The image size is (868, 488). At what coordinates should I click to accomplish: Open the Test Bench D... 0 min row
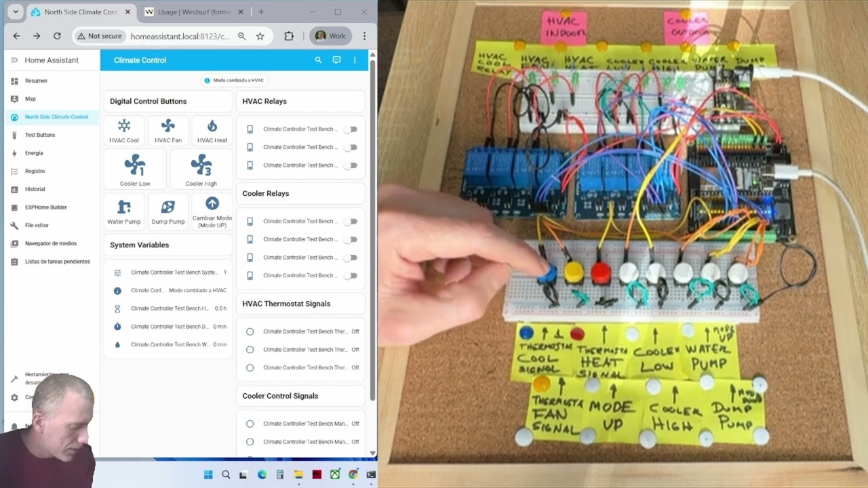(168, 327)
